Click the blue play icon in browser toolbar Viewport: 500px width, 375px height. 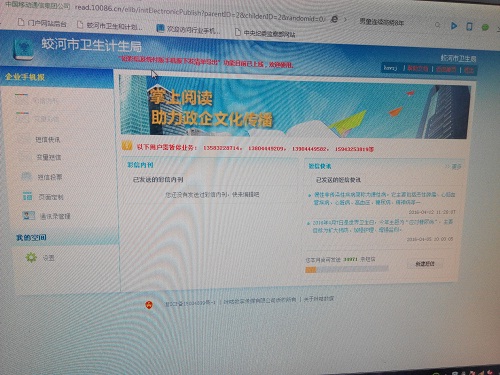(x=454, y=26)
